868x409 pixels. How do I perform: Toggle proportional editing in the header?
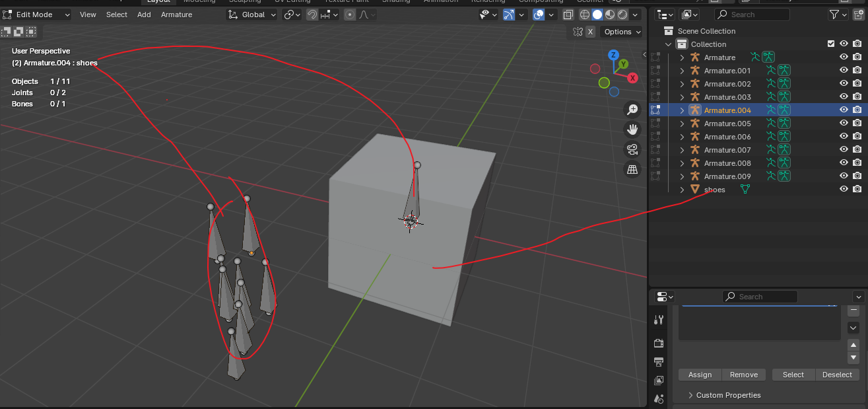click(350, 15)
